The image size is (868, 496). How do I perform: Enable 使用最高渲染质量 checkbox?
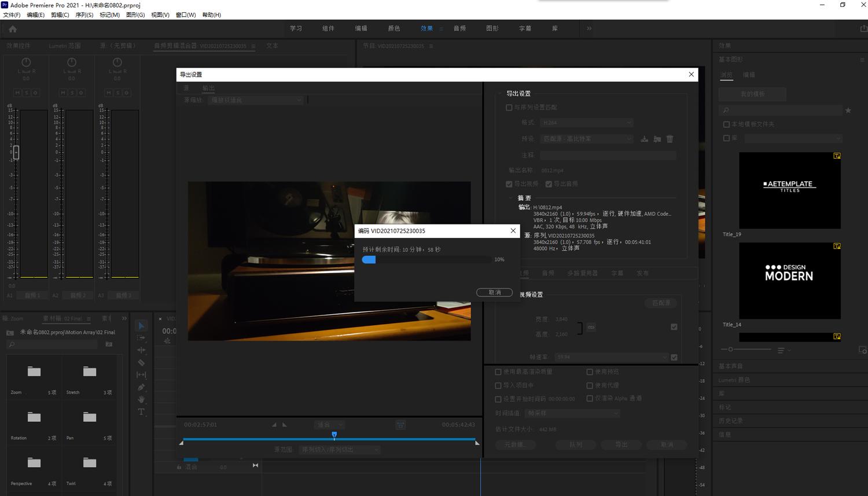click(498, 372)
